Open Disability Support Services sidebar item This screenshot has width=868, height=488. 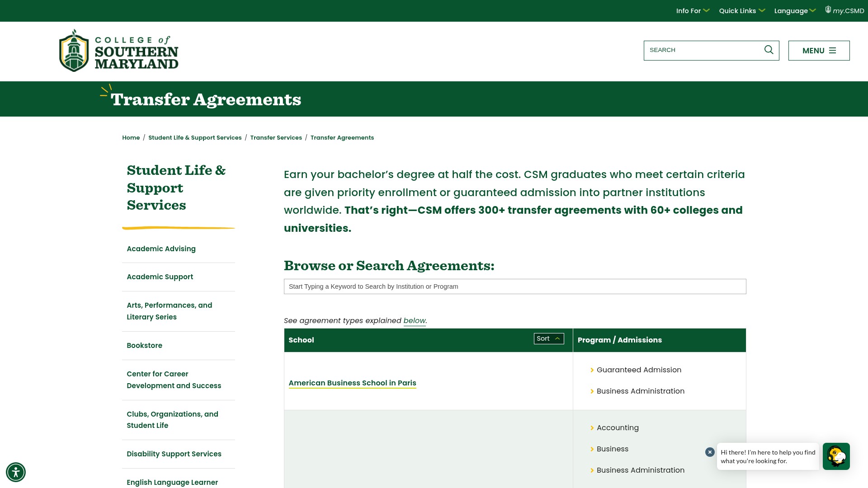tap(174, 454)
